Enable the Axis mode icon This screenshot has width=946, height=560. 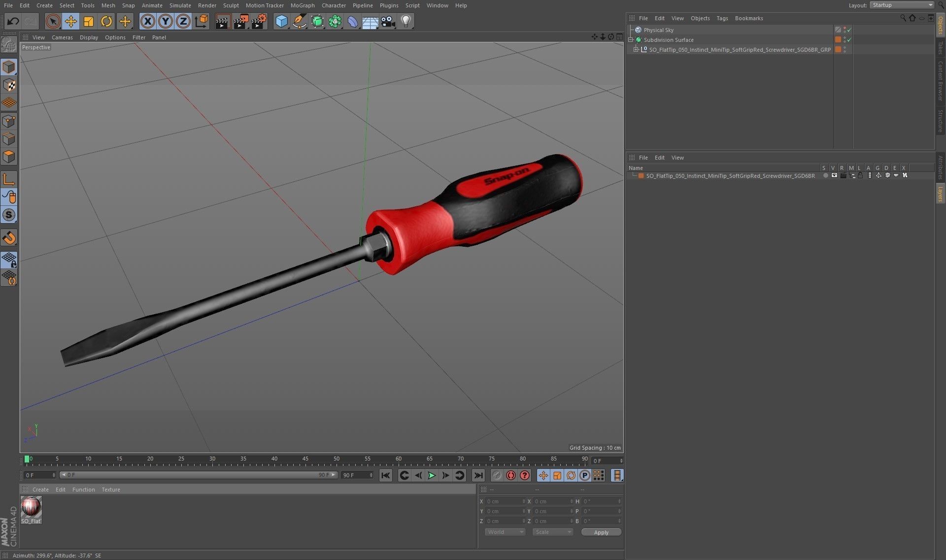9,179
